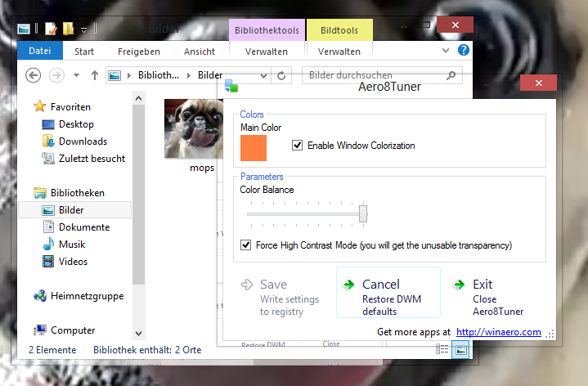Toggle Enable Window Colorization checkbox

(x=298, y=146)
